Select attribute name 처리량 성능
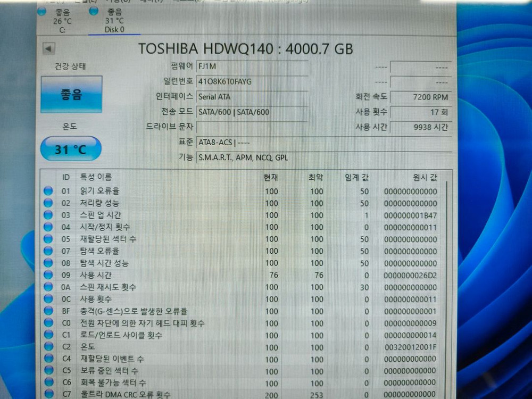Viewport: 532px width, 399px height. [100, 203]
